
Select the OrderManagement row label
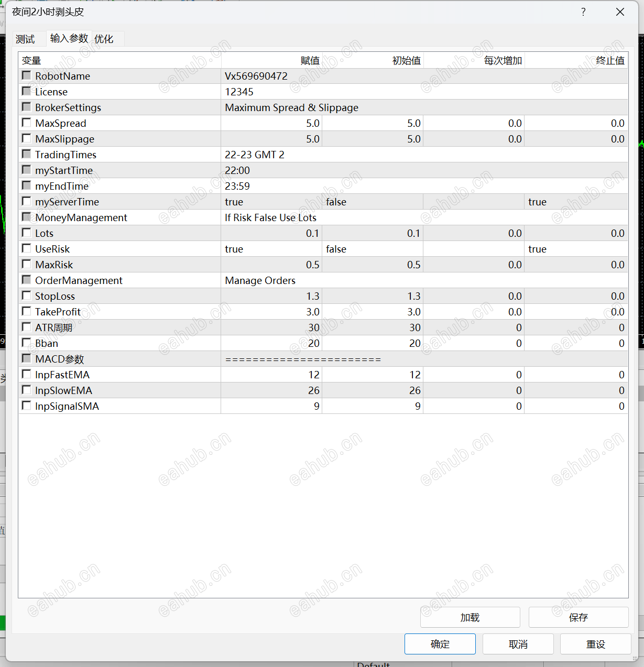79,280
